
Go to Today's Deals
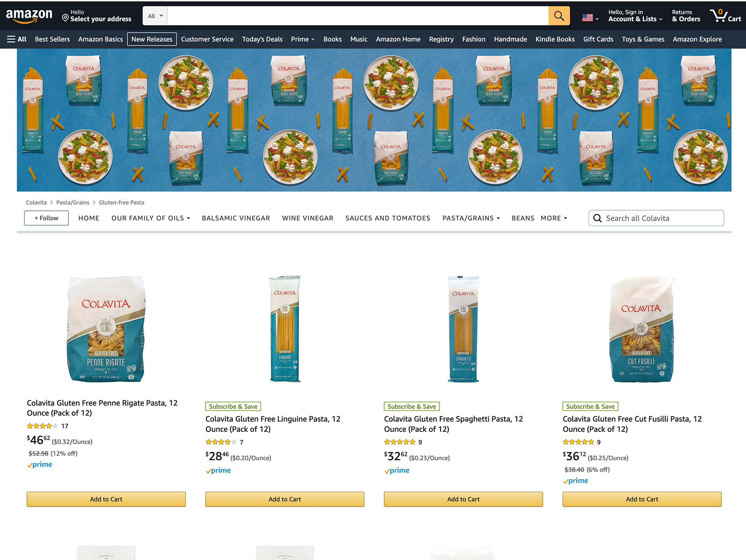pos(262,39)
